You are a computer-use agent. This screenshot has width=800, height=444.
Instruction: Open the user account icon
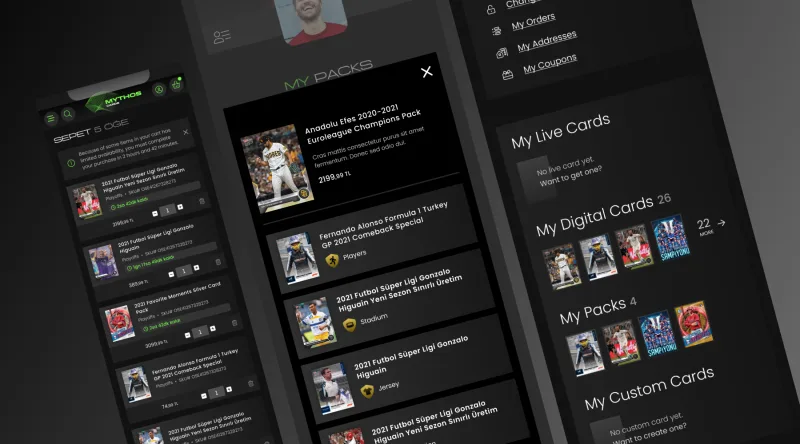click(x=159, y=90)
